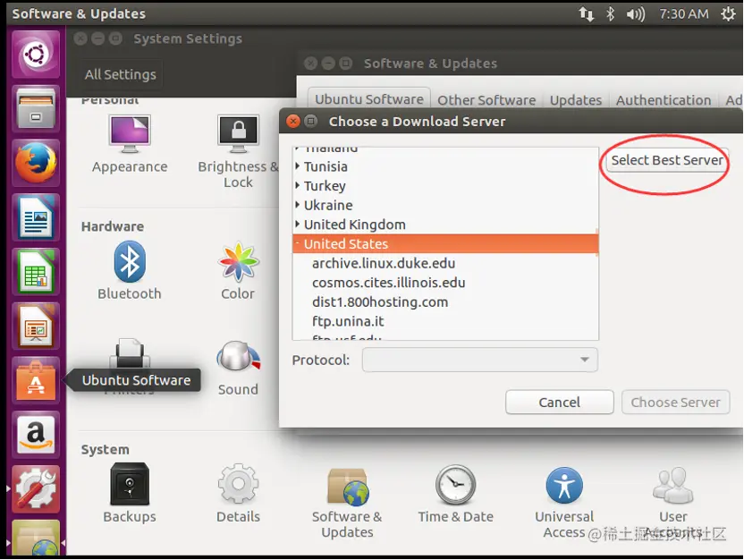744x560 pixels.
Task: Open LibreOffice Calc from launcher
Action: pos(36,272)
